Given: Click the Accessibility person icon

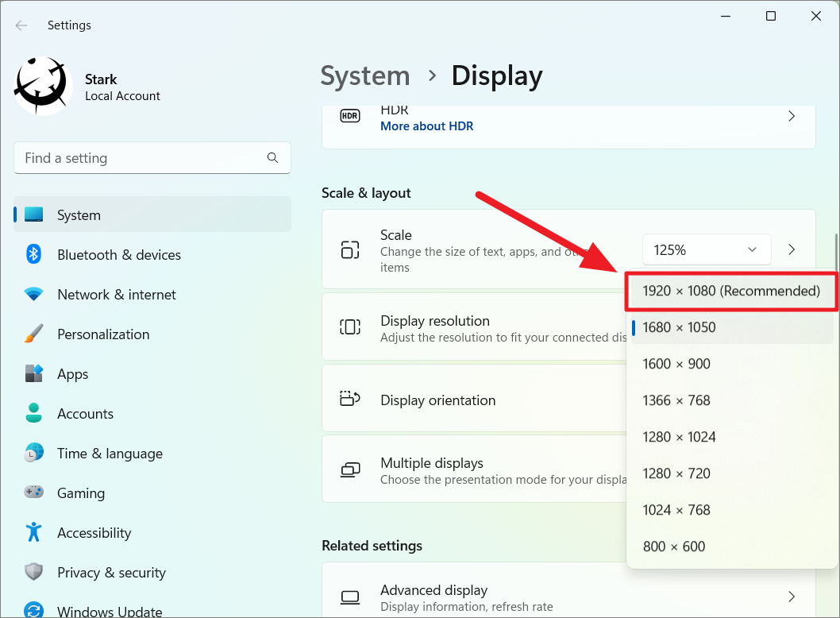Looking at the screenshot, I should 33,532.
